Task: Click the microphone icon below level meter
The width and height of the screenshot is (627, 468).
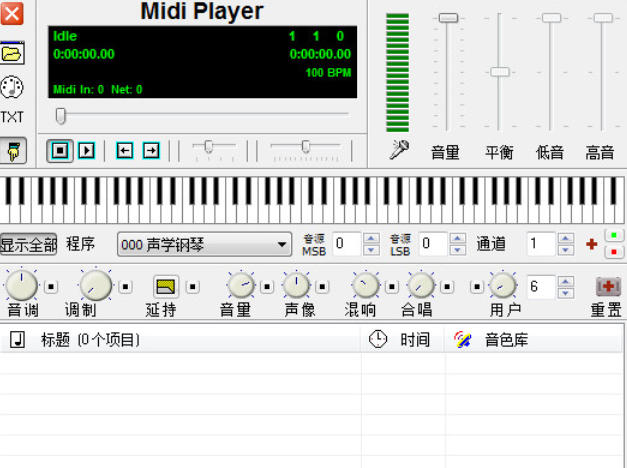Action: pos(399,151)
